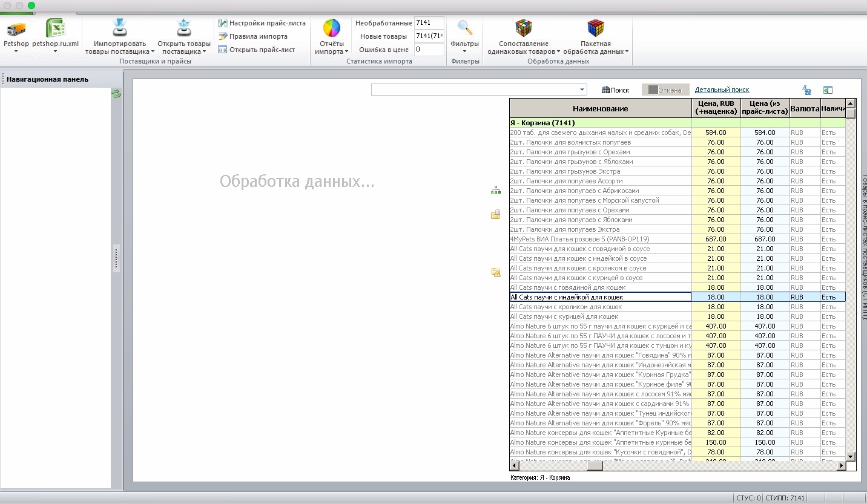867x504 pixels.
Task: Expand the Отчёты импорта dropdown arrow
Action: tap(346, 52)
